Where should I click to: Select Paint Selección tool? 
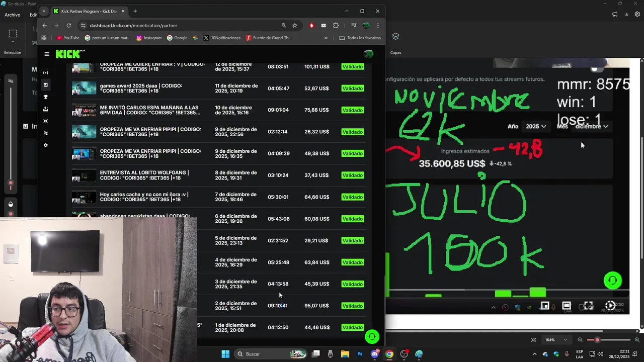(13, 34)
